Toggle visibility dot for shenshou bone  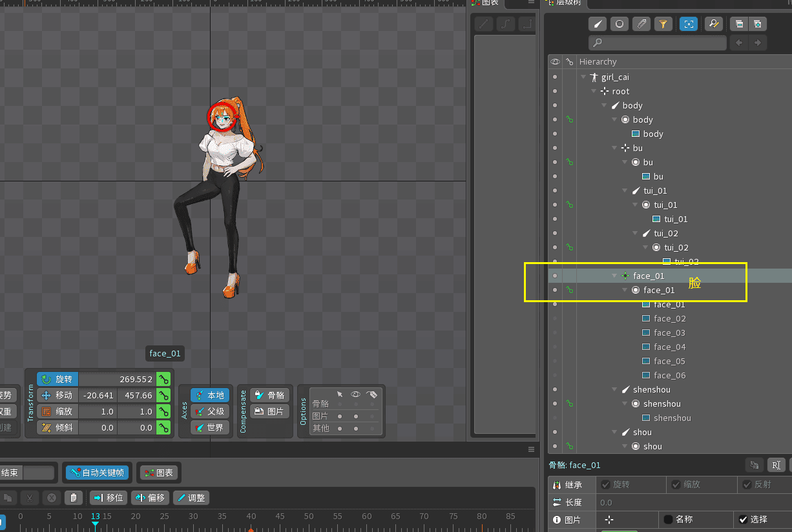pos(555,389)
